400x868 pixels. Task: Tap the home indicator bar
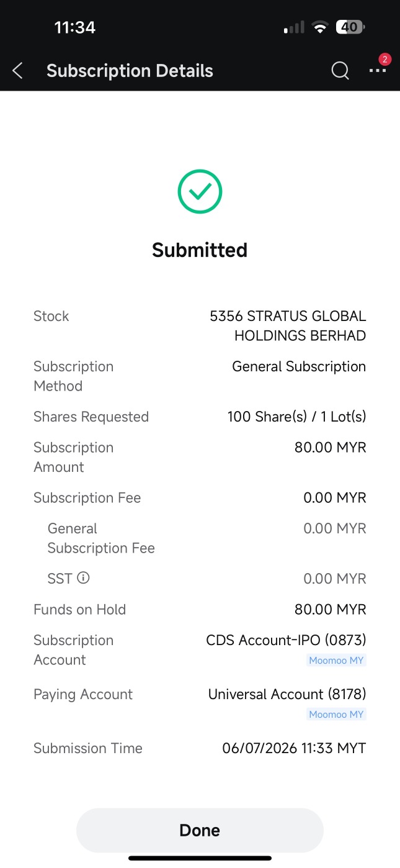(200, 858)
